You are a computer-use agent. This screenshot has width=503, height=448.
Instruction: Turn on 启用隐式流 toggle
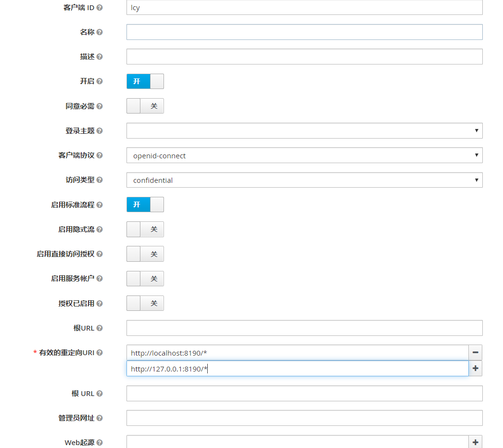(145, 230)
